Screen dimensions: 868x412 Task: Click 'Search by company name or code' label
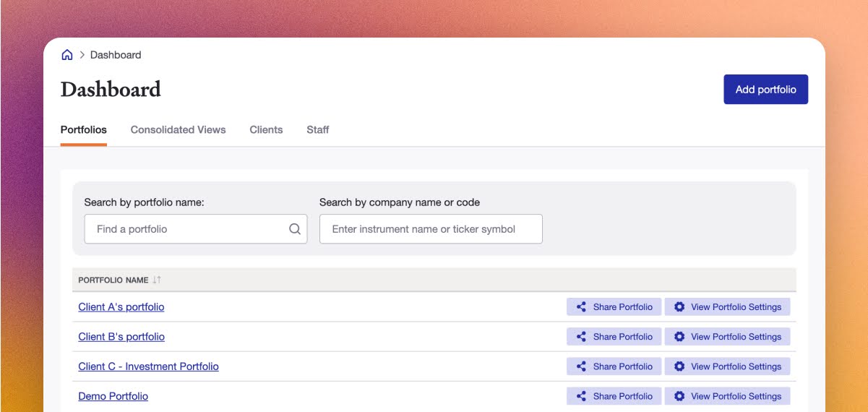coord(400,202)
